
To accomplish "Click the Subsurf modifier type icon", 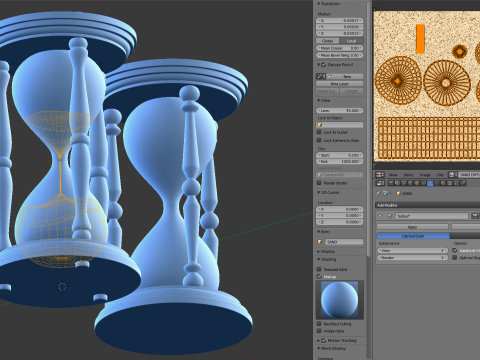I will pos(390,216).
